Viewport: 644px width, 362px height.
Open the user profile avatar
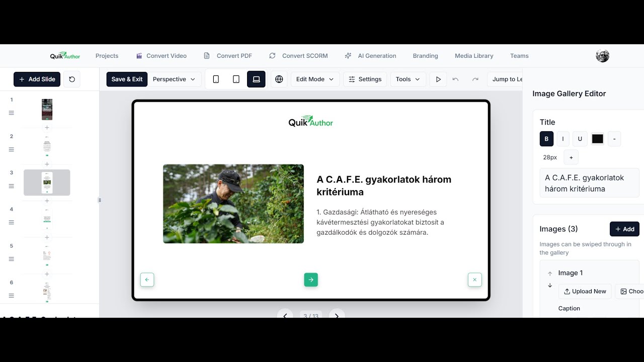click(602, 56)
